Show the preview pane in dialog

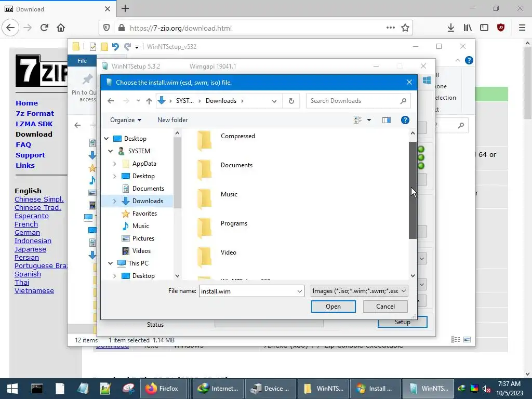pyautogui.click(x=387, y=120)
